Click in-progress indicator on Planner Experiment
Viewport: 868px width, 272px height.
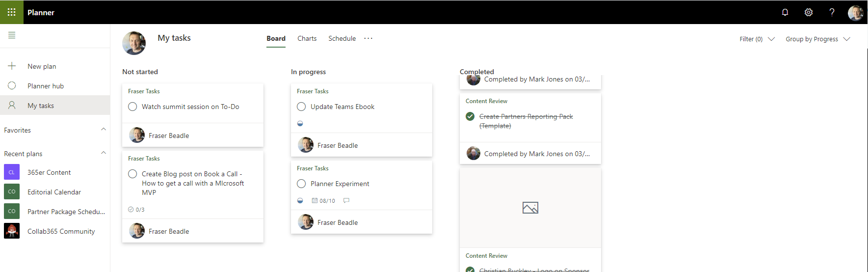click(x=300, y=200)
